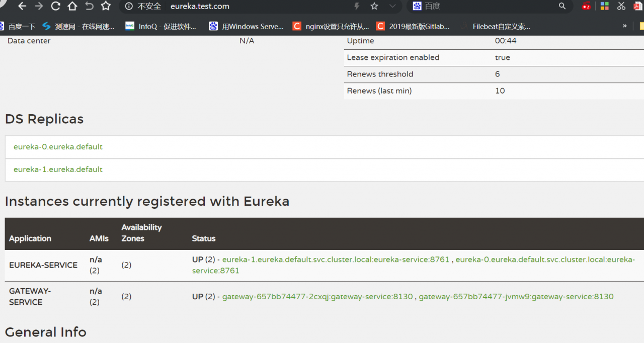Image resolution: width=644 pixels, height=343 pixels.
Task: Open the colorful grid apps extension
Action: (605, 6)
